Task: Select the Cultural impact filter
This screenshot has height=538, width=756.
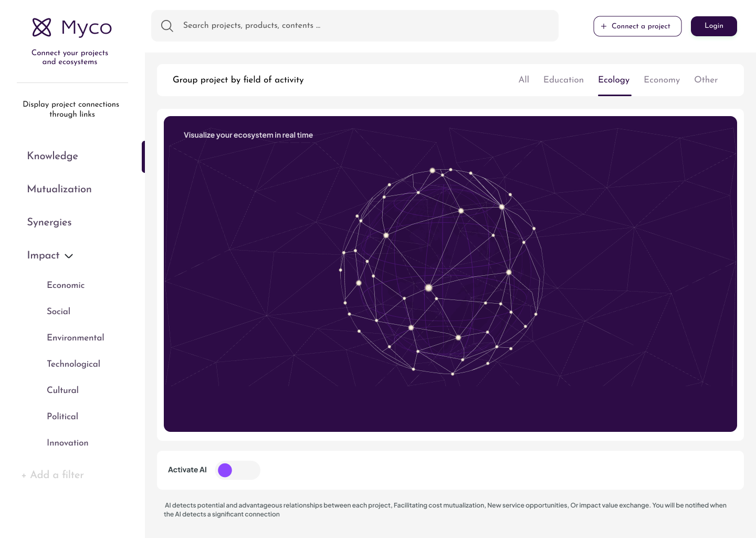Action: 62,390
